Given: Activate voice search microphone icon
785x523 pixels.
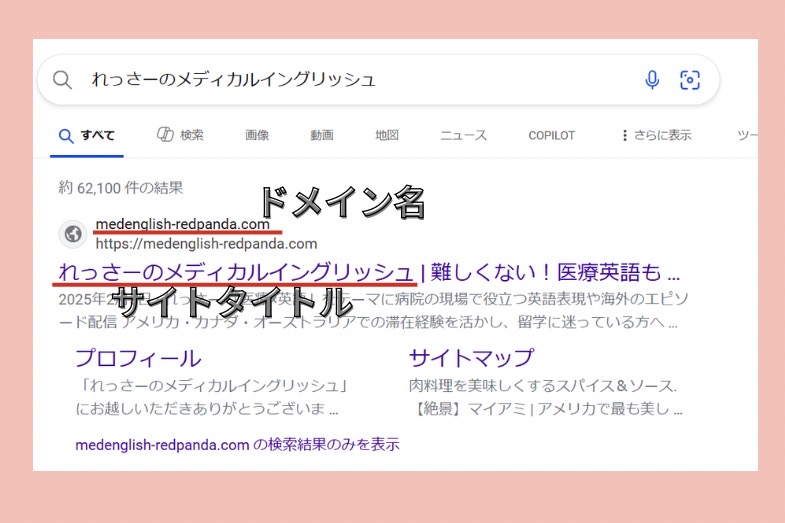Looking at the screenshot, I should point(652,80).
